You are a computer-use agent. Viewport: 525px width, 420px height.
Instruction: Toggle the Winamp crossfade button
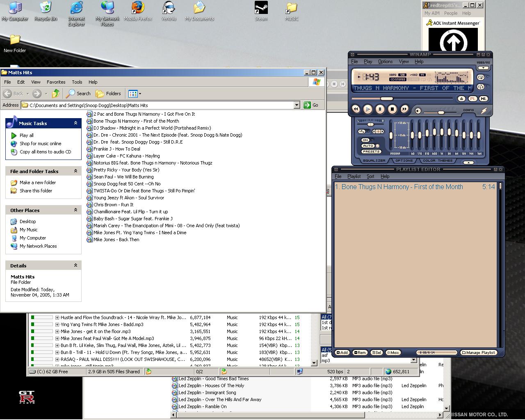pyautogui.click(x=362, y=132)
